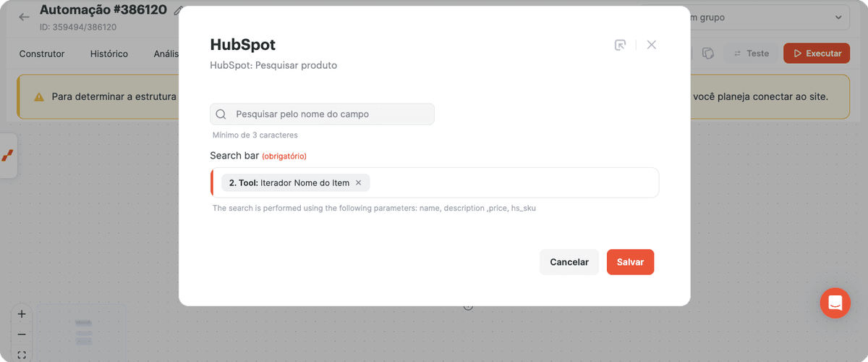The image size is (868, 362).
Task: Close the HubSpot dialog with the X
Action: click(652, 45)
